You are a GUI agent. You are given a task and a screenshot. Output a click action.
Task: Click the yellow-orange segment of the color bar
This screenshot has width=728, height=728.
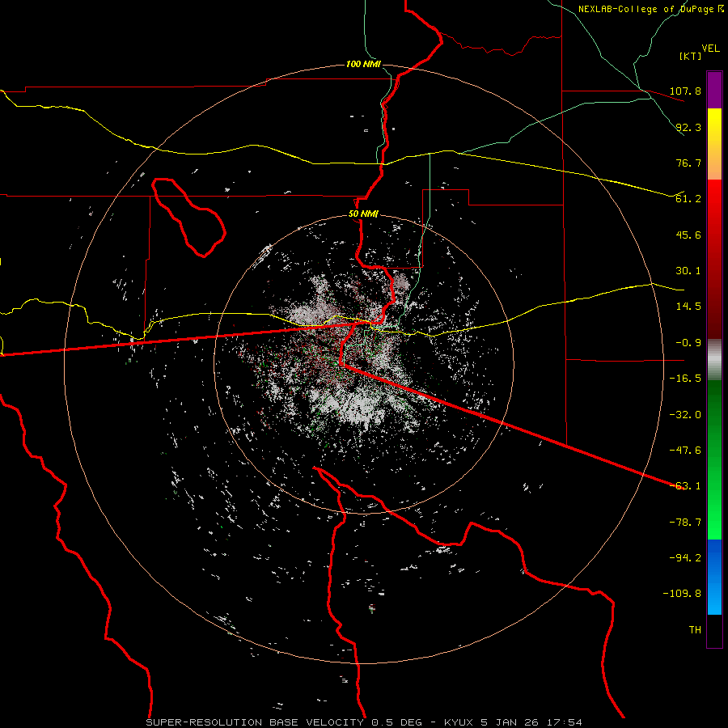[714, 144]
